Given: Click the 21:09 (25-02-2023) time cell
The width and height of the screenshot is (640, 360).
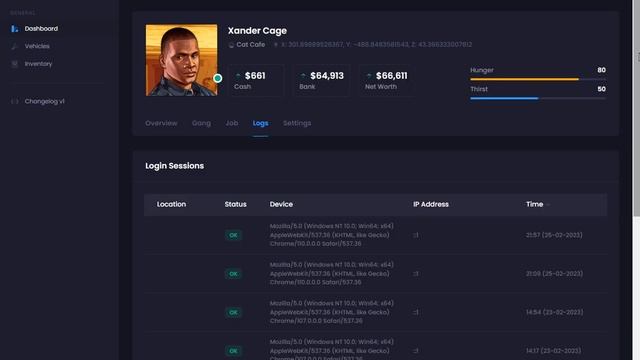Looking at the screenshot, I should [x=554, y=273].
